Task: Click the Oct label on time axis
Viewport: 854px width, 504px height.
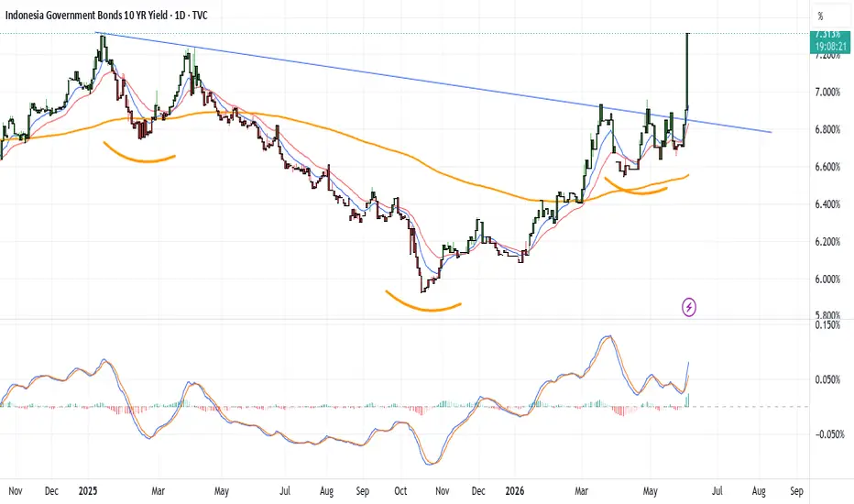Action: tap(400, 491)
